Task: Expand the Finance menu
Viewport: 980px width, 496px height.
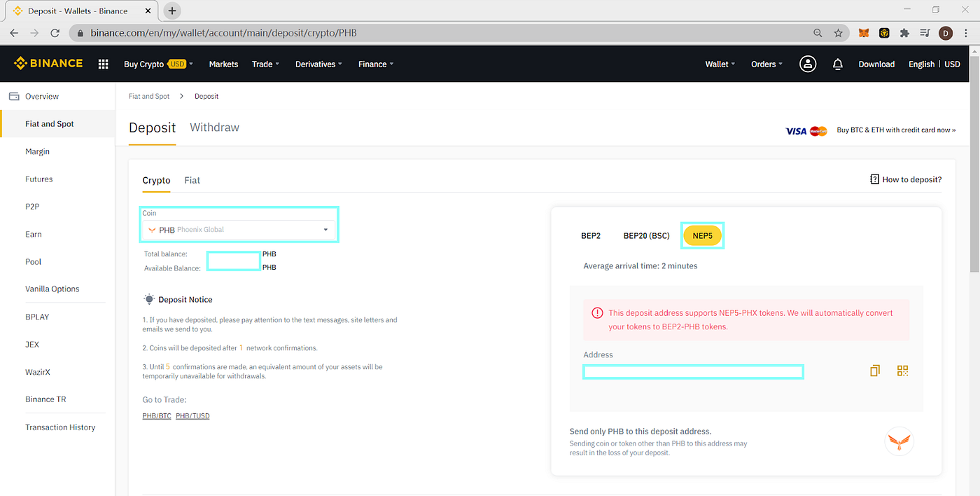Action: (x=376, y=64)
